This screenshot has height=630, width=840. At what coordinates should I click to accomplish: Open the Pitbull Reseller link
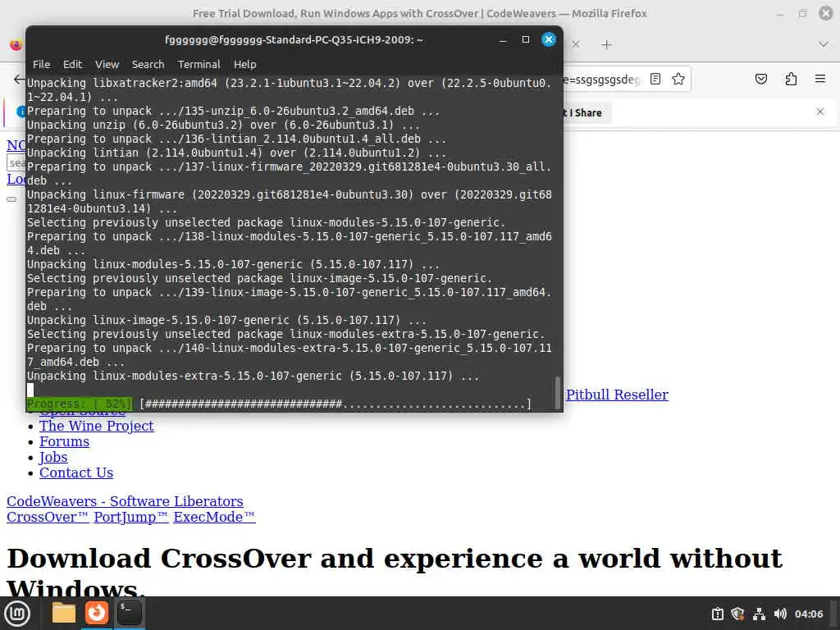pyautogui.click(x=617, y=395)
